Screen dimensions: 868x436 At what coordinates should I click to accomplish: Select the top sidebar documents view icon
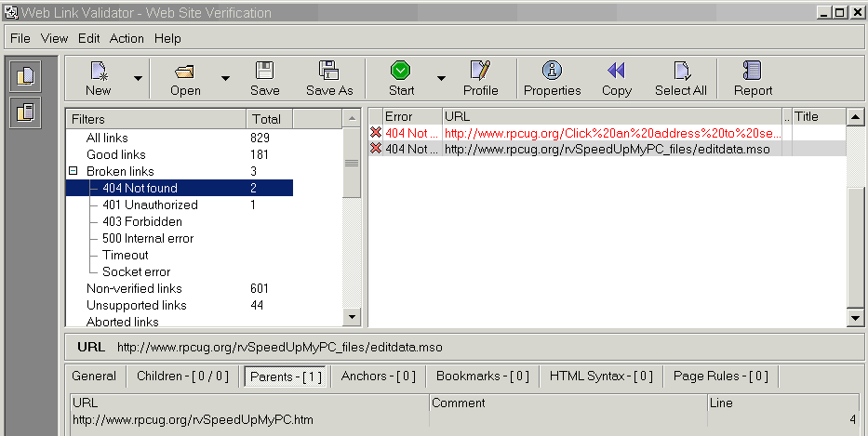click(x=25, y=76)
